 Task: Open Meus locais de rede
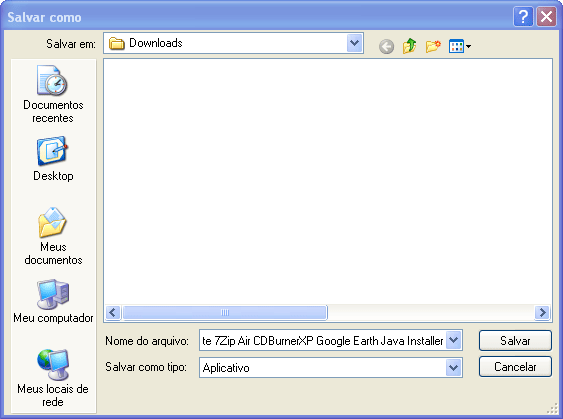[x=53, y=378]
